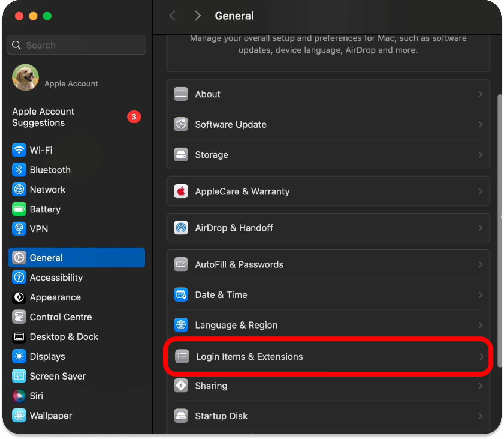This screenshot has height=439, width=504.
Task: Select the Bluetooth sidebar icon
Action: point(19,170)
